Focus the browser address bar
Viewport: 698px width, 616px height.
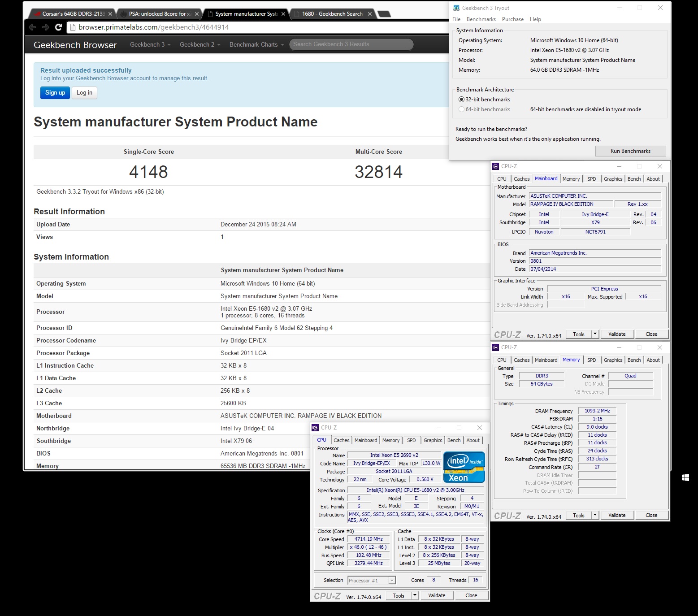click(x=258, y=27)
